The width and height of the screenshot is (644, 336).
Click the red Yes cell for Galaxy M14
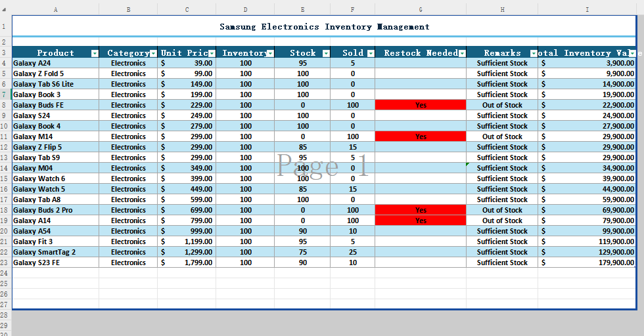coord(421,136)
